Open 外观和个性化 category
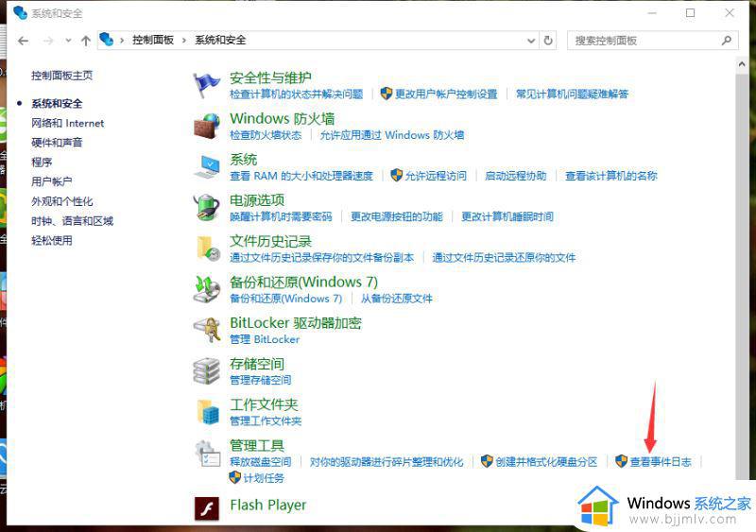Image resolution: width=756 pixels, height=532 pixels. [x=62, y=201]
